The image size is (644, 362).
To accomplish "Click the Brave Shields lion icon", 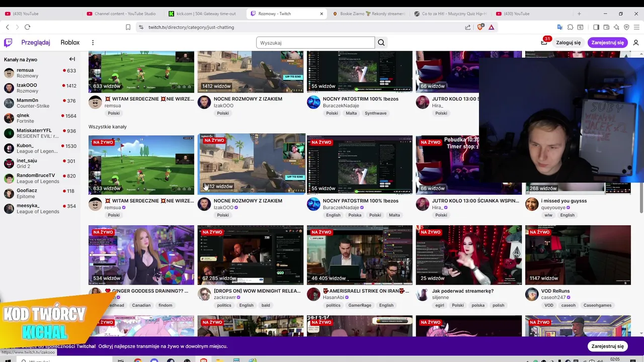I will (x=480, y=27).
